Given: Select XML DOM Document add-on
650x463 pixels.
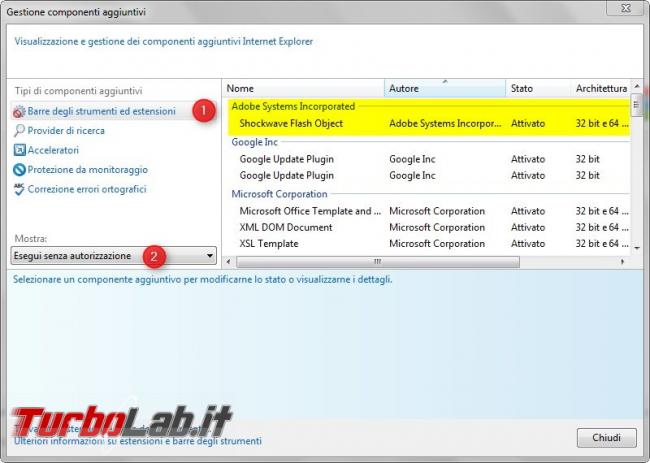Looking at the screenshot, I should [x=286, y=228].
